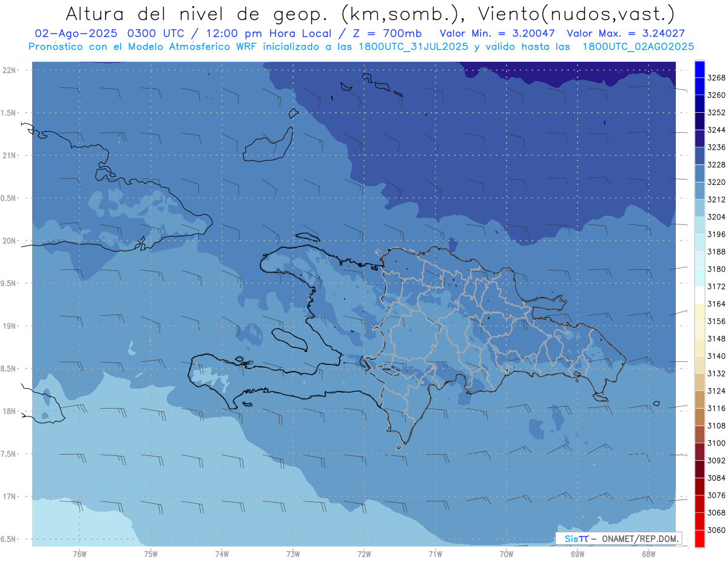The height and width of the screenshot is (562, 728).
Task: Click the '1800UTC_02AGO2025' valid-until time
Action: 638,47
